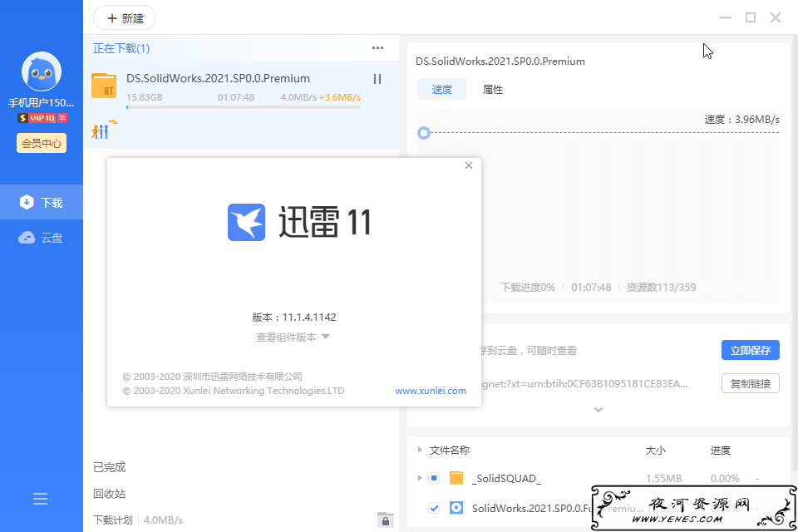The width and height of the screenshot is (798, 532).
Task: Click the 15.83GB task size text
Action: click(145, 97)
